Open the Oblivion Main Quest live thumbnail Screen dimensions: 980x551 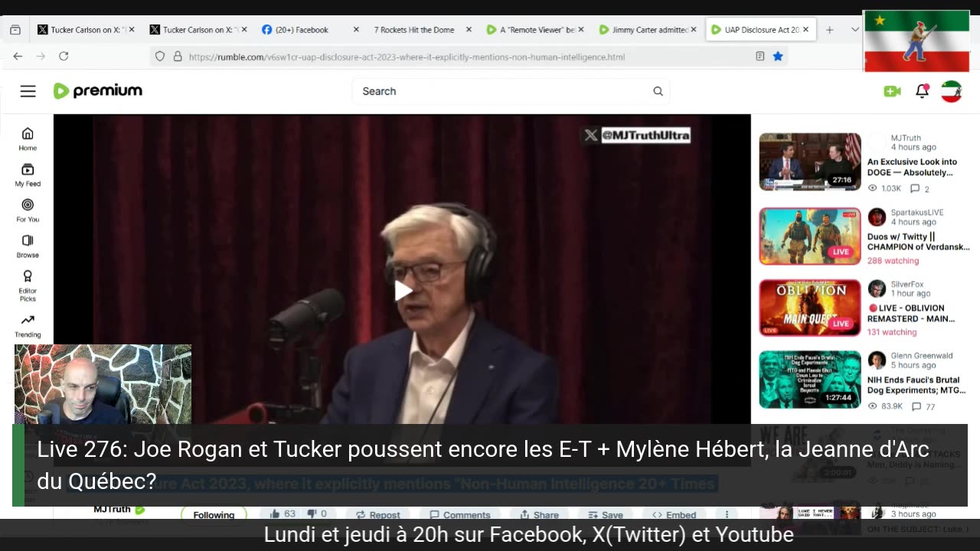tap(810, 308)
